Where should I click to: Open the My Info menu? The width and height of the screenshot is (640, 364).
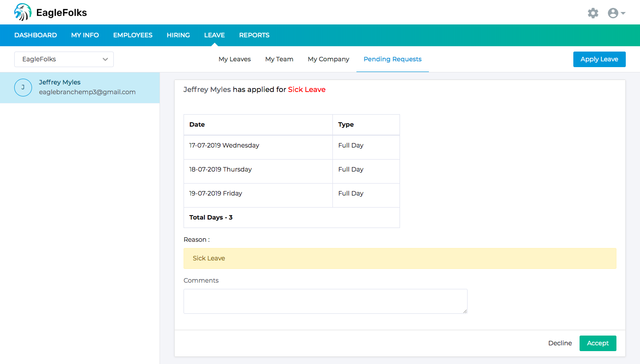[x=85, y=35]
